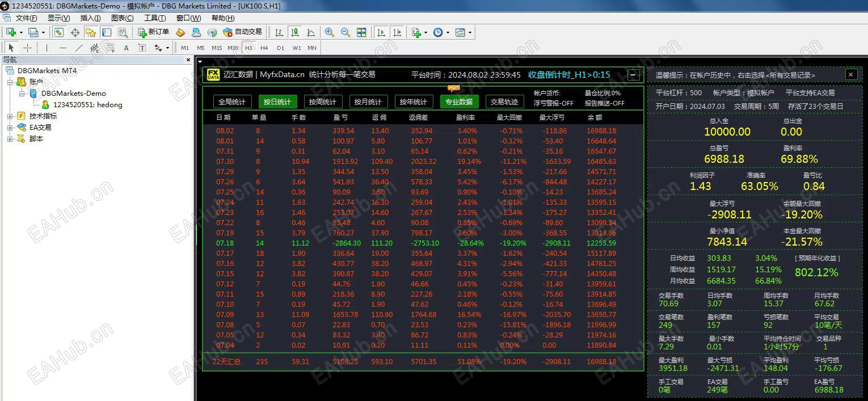Toggle the 自动交易 auto trading button
This screenshot has width=868, height=401.
242,32
